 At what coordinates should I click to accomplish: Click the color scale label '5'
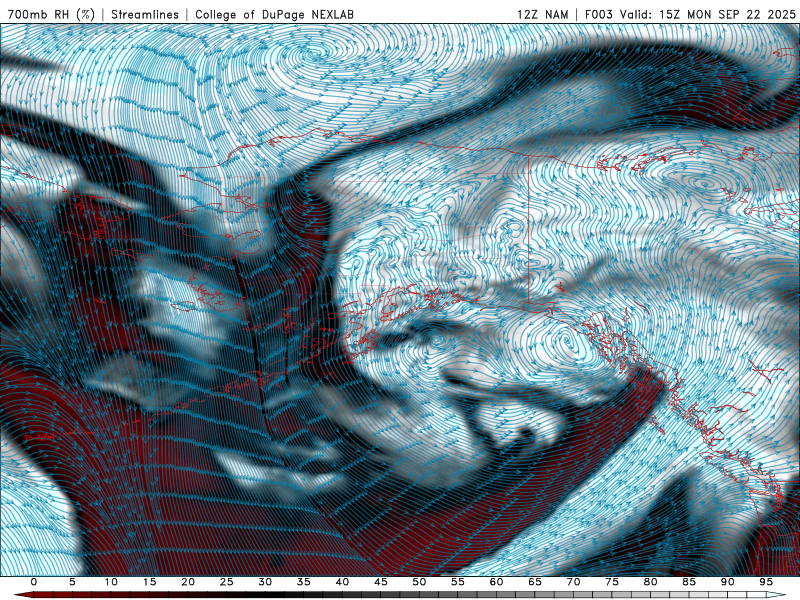pos(72,582)
